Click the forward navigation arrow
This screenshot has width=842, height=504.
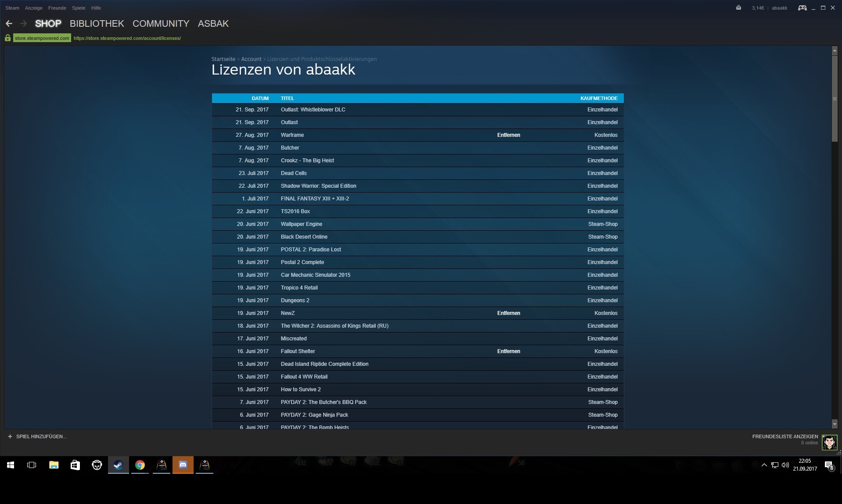(x=24, y=24)
